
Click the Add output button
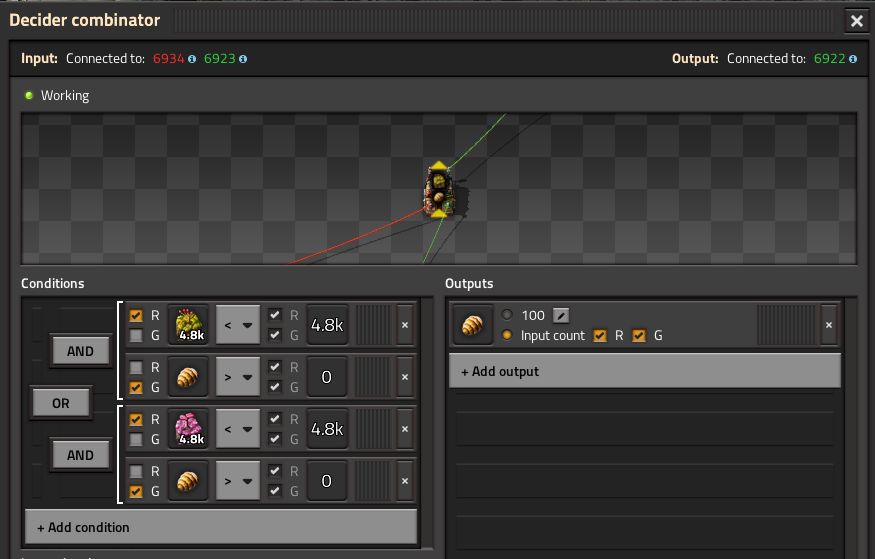(x=644, y=371)
